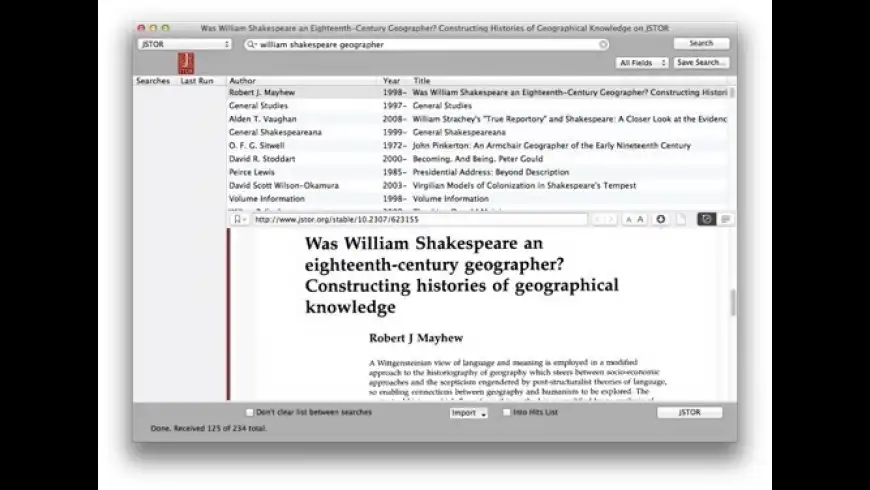This screenshot has height=490, width=870.
Task: Click the jstor.org URL address field
Action: [x=419, y=220]
